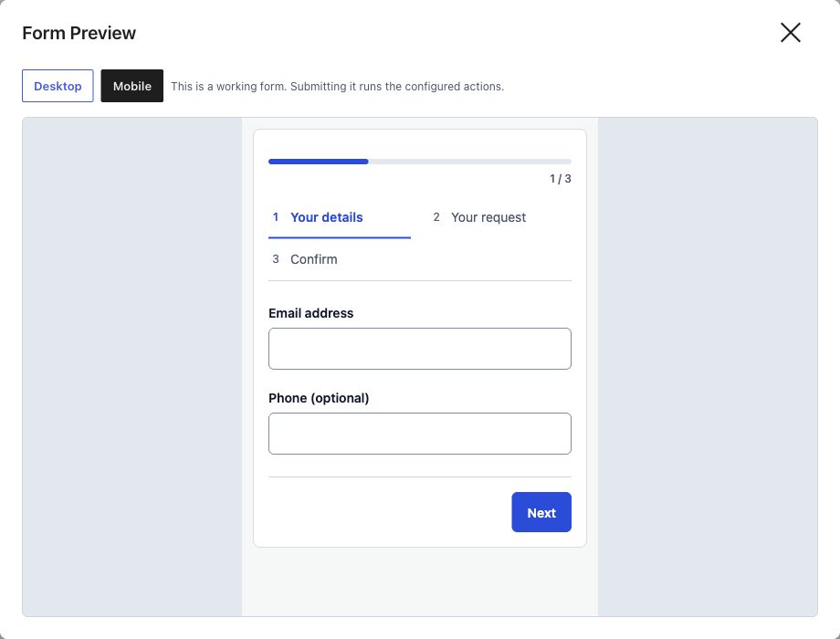Focus the Phone (optional) input field
Screen dimensions: 840x639
coord(420,434)
